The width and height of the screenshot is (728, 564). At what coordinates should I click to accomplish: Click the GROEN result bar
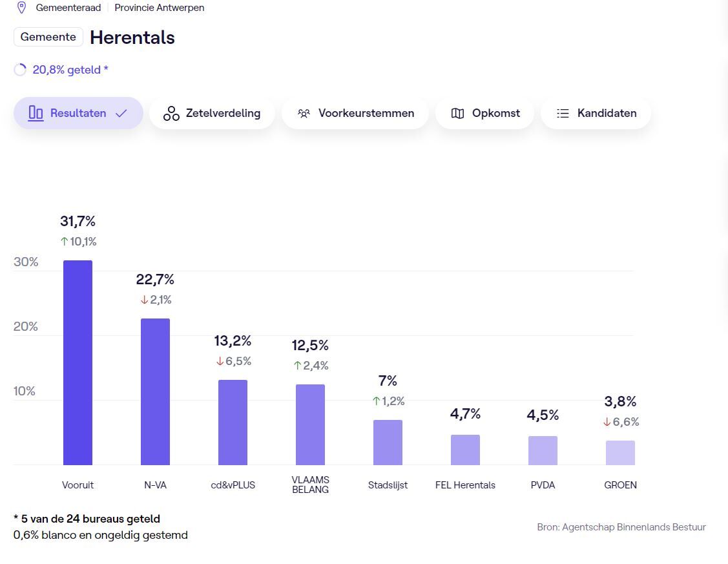click(620, 452)
